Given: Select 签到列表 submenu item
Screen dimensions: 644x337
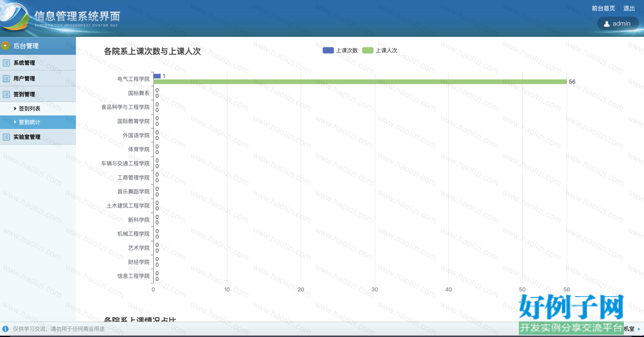Looking at the screenshot, I should click(x=38, y=109).
